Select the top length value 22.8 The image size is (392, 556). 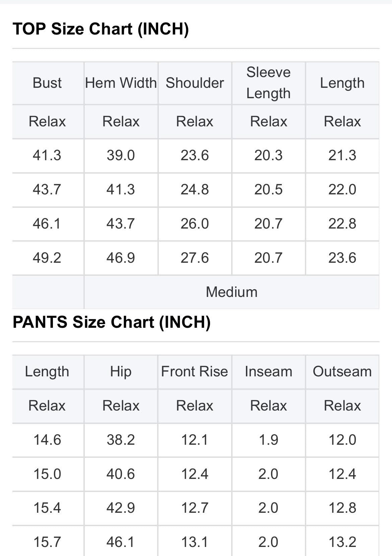[x=342, y=224]
